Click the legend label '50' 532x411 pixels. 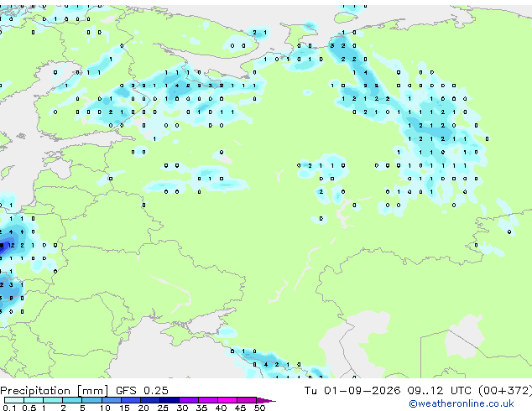tap(259, 408)
